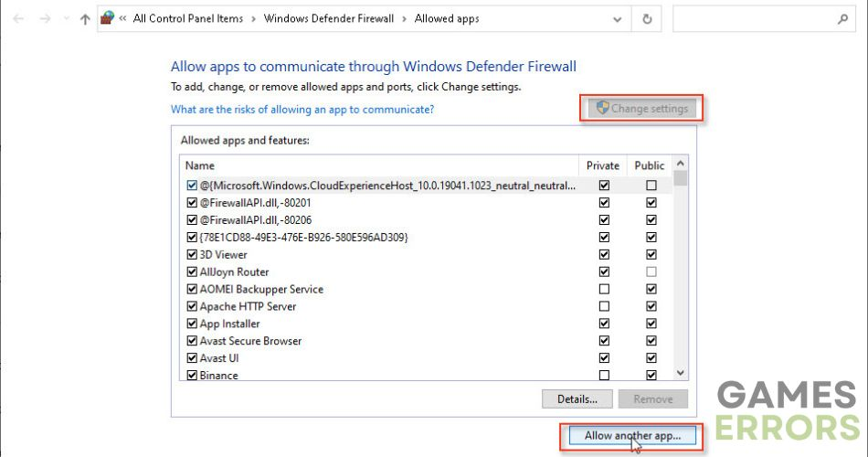Open Windows Defender Firewall breadcrumb
This screenshot has height=457, width=868.
click(x=330, y=18)
